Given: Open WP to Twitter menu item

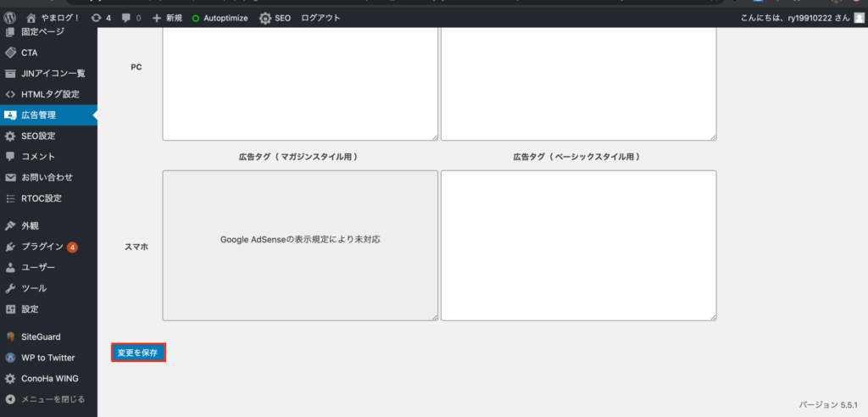Looking at the screenshot, I should [x=48, y=358].
